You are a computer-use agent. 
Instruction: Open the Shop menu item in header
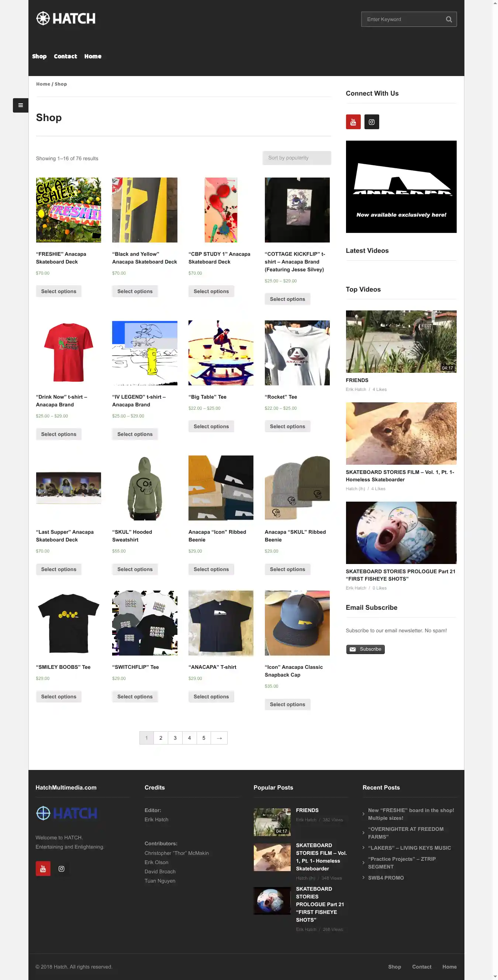(x=39, y=56)
